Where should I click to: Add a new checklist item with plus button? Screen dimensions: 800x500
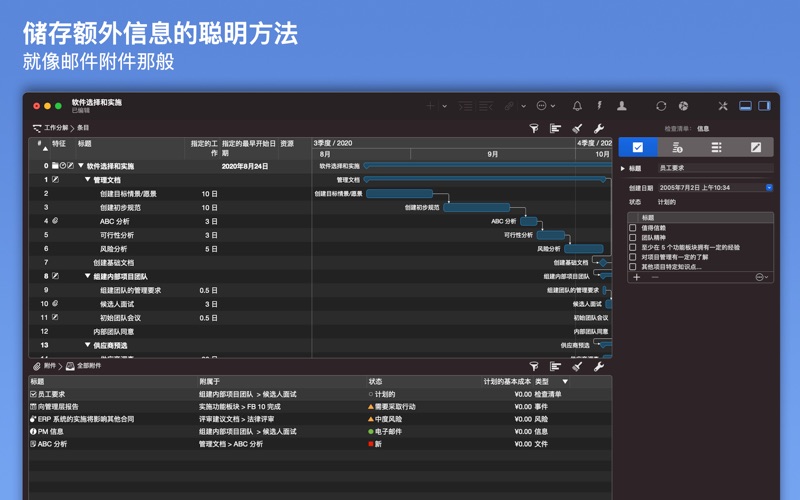click(x=637, y=277)
